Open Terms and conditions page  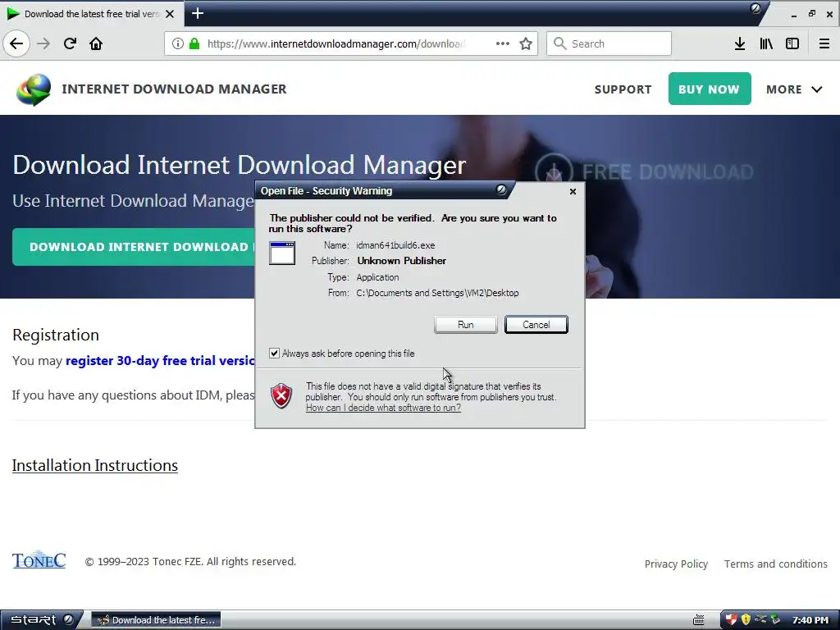776,564
